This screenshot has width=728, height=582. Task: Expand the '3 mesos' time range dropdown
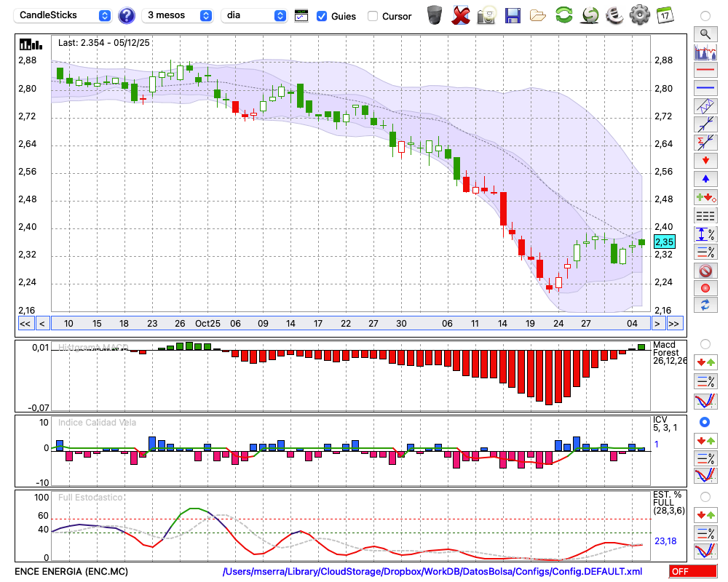point(178,15)
